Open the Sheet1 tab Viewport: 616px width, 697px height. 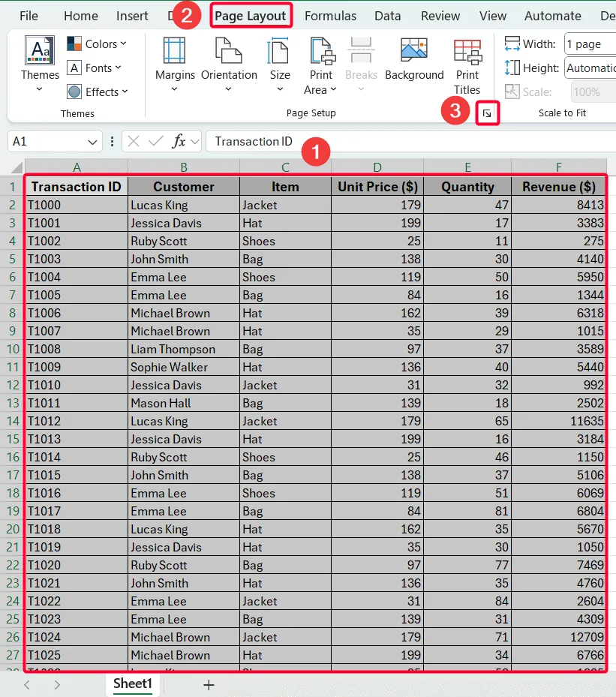click(133, 683)
